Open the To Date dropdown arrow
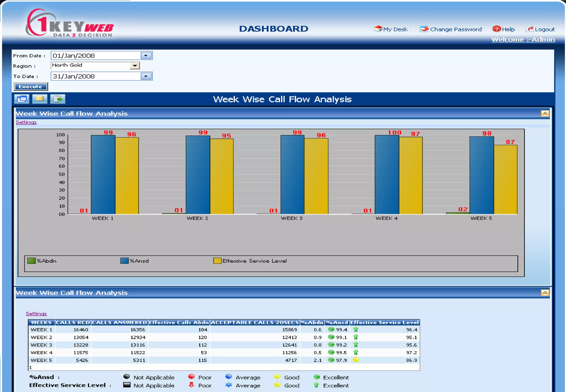The height and width of the screenshot is (392, 566). click(146, 76)
